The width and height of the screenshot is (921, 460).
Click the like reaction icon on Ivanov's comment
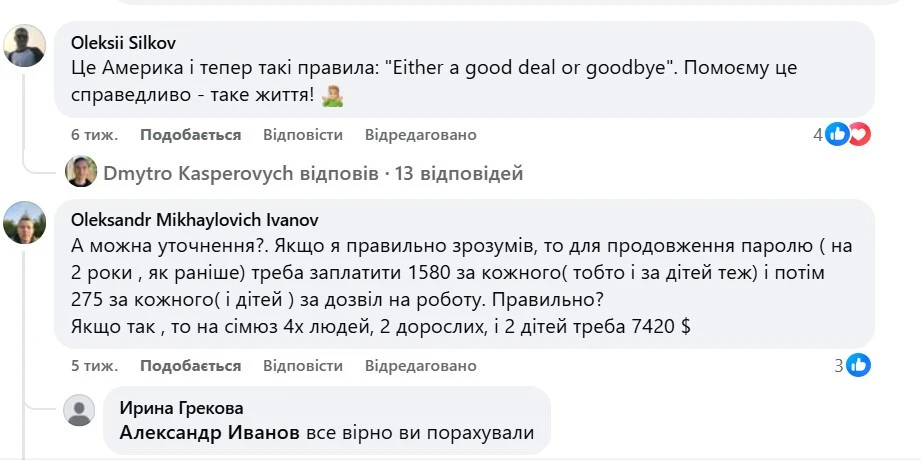[x=858, y=366]
